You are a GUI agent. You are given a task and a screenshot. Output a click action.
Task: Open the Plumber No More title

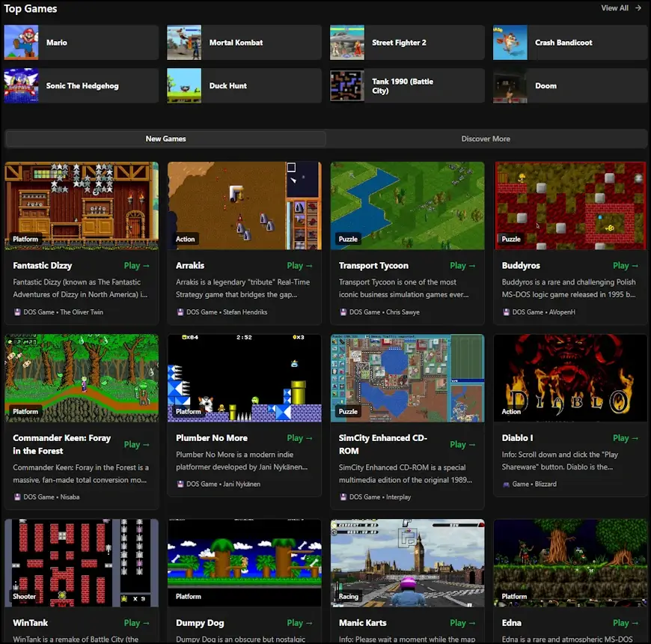211,438
